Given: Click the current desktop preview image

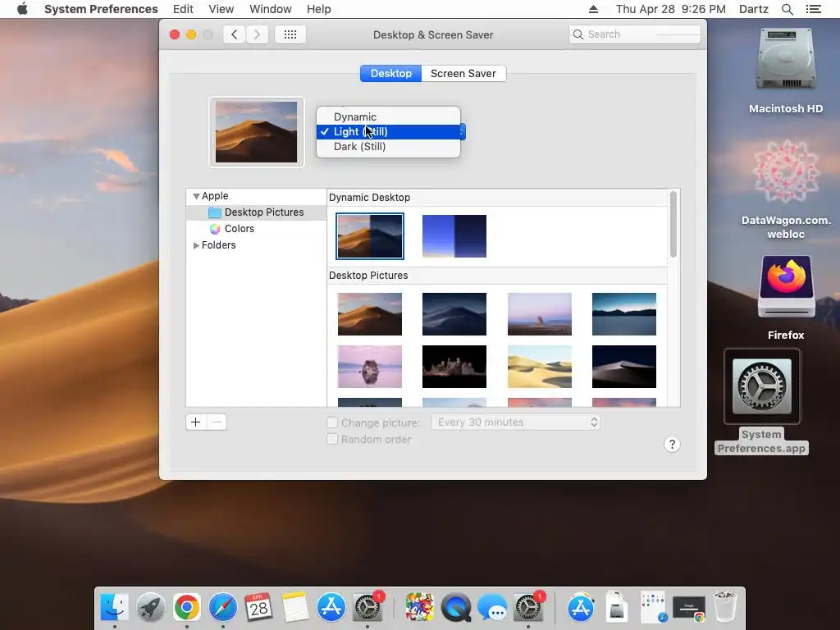Looking at the screenshot, I should [x=256, y=132].
